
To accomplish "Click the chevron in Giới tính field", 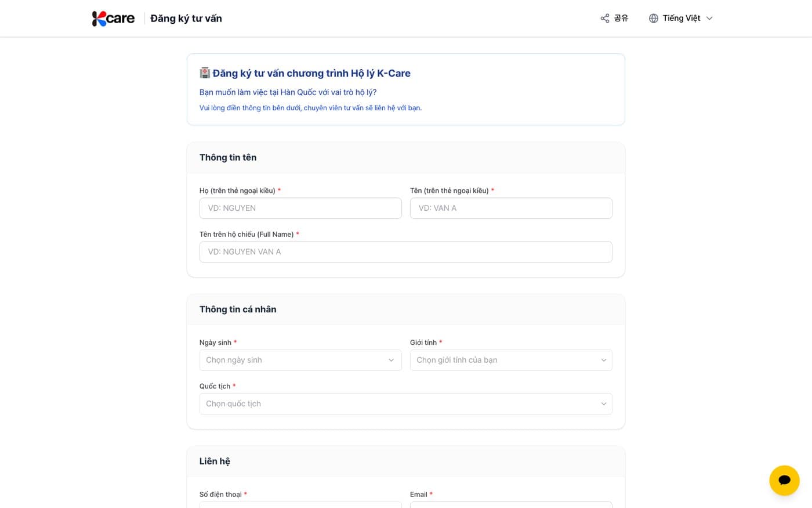I will tap(603, 360).
